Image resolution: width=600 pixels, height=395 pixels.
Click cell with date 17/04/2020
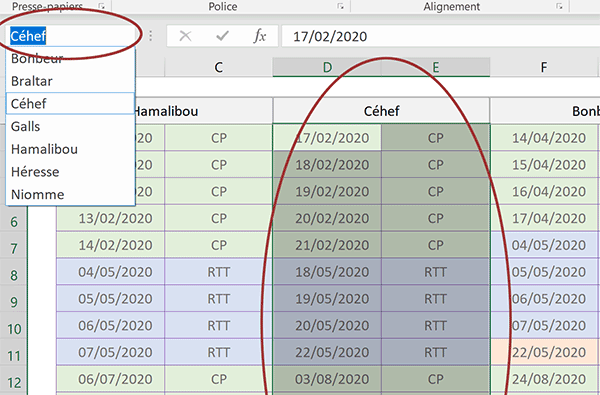click(544, 218)
